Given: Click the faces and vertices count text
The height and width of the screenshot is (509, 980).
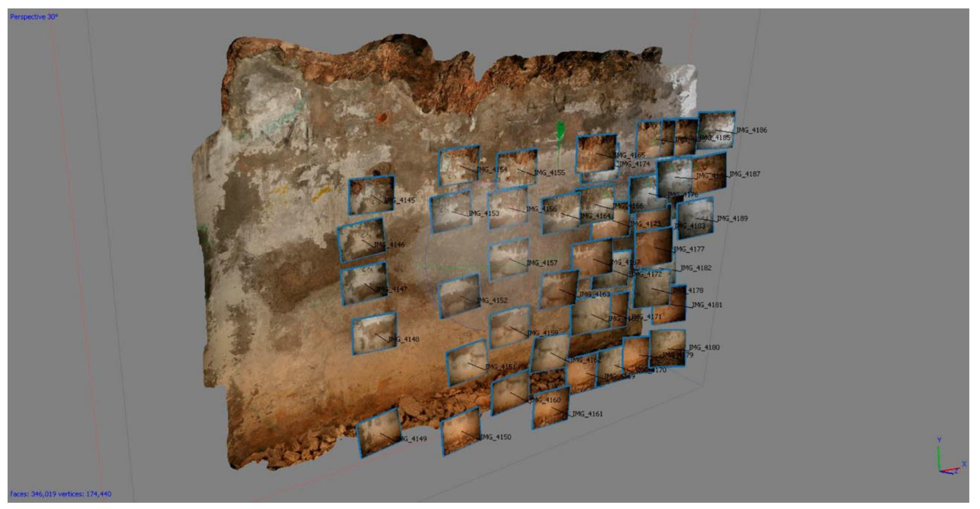Looking at the screenshot, I should [x=61, y=494].
